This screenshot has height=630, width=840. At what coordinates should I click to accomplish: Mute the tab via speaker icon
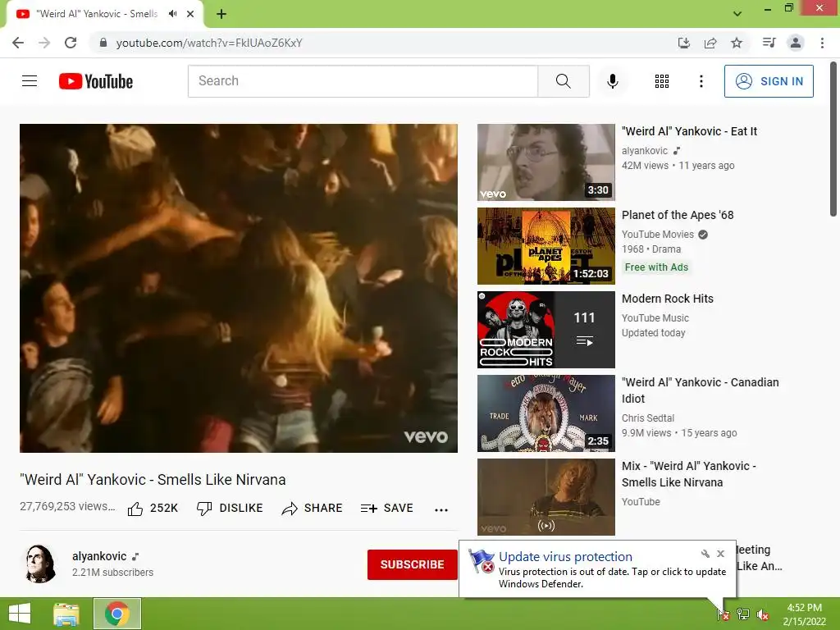click(172, 14)
